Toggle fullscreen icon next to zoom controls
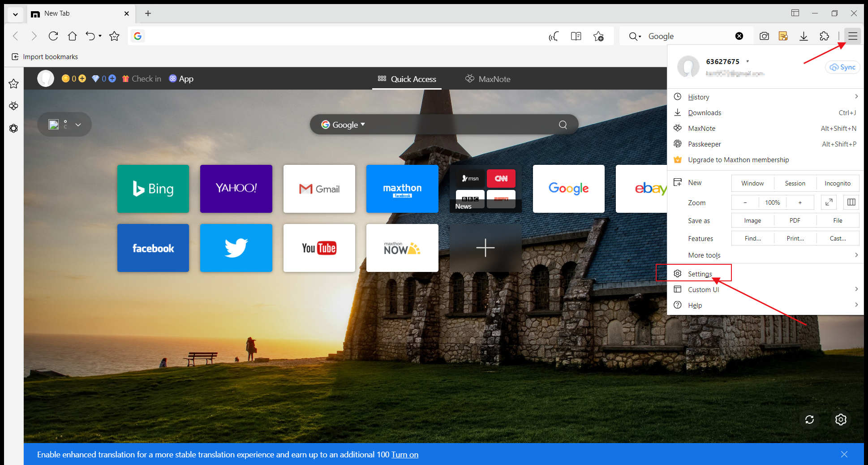This screenshot has height=465, width=868. point(829,202)
